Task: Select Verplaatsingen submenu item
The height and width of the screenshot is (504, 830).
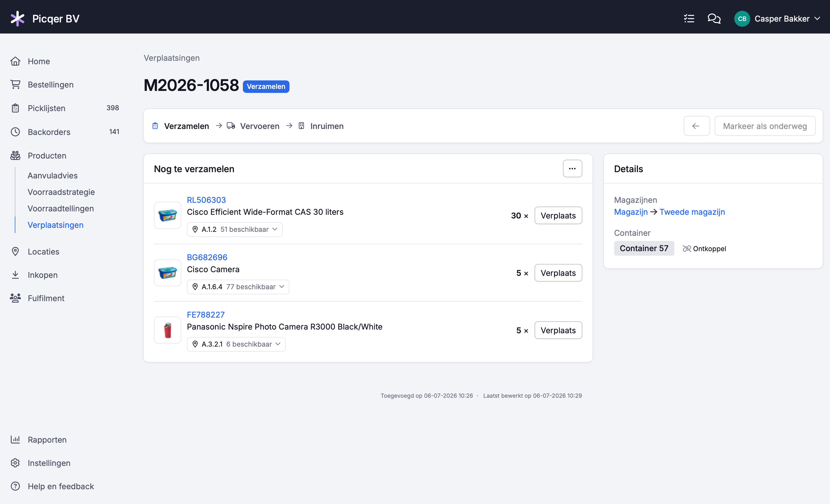Action: [56, 225]
